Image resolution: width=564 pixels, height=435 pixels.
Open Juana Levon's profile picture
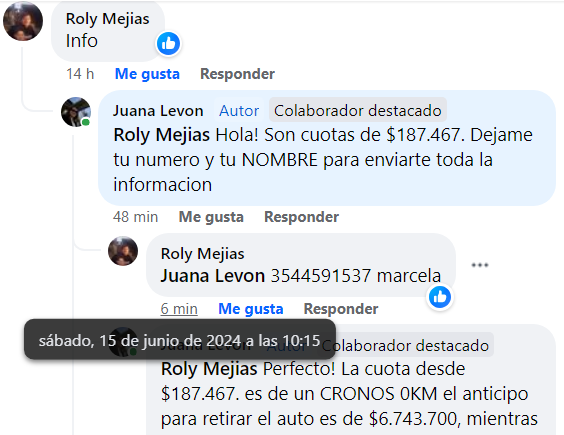point(76,112)
